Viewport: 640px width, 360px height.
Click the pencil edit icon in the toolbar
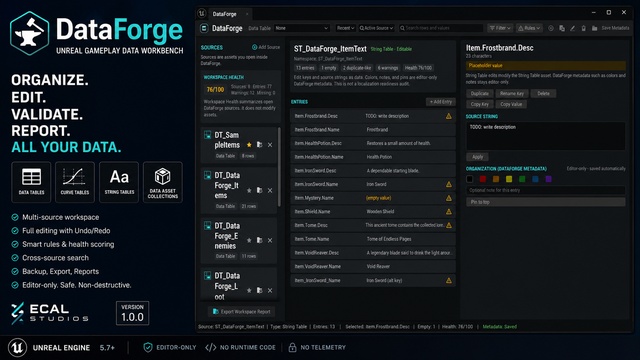pos(573,28)
